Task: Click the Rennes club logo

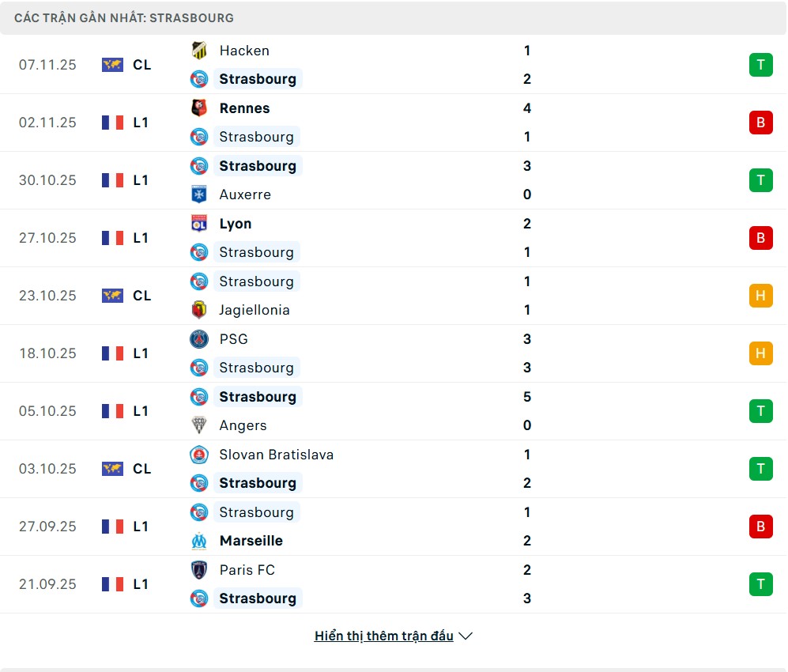Action: click(x=199, y=108)
